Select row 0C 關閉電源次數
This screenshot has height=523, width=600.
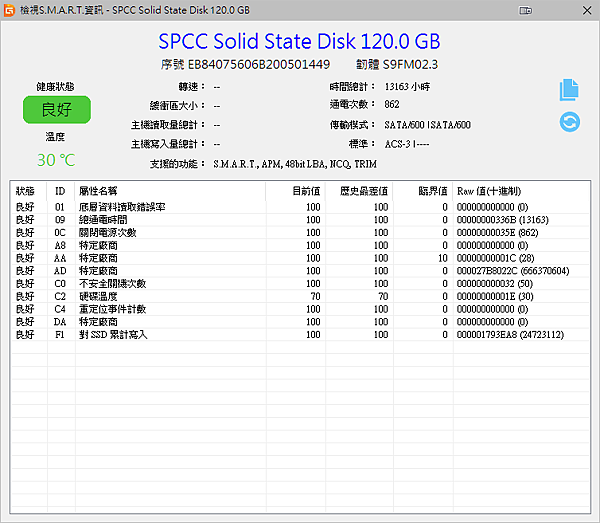tap(300, 233)
